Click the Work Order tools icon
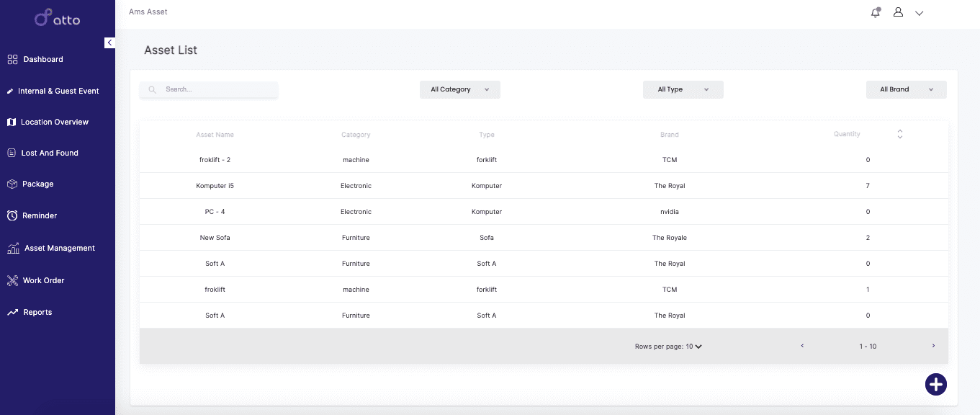Screen dimensions: 980x415 click(12, 280)
